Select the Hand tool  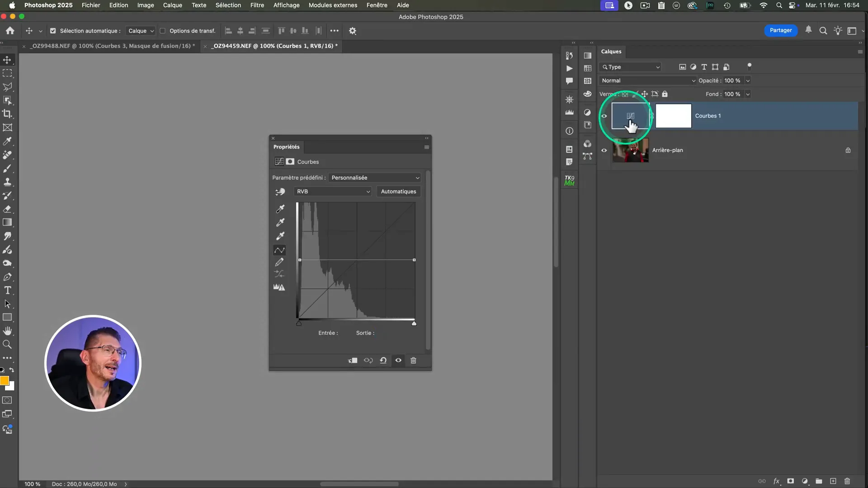(x=7, y=331)
